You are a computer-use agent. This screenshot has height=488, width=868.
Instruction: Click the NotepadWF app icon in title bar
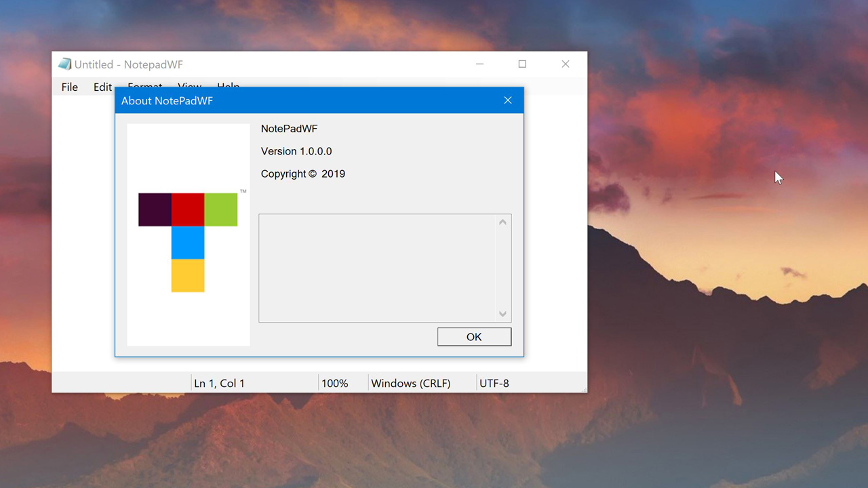click(64, 64)
